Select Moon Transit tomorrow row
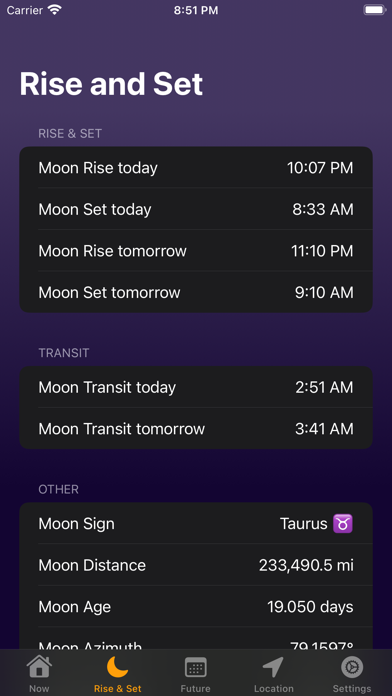The width and height of the screenshot is (392, 696). pos(196,428)
